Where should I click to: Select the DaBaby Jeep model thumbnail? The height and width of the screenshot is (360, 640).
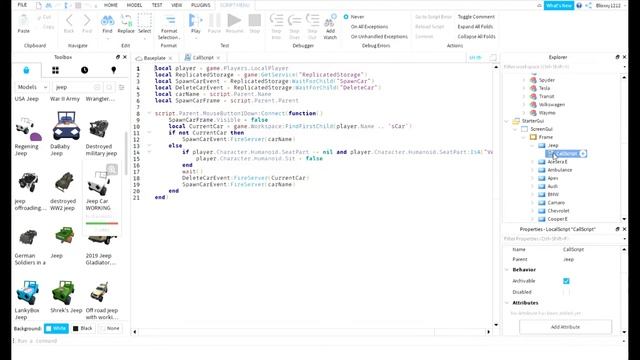(x=65, y=127)
